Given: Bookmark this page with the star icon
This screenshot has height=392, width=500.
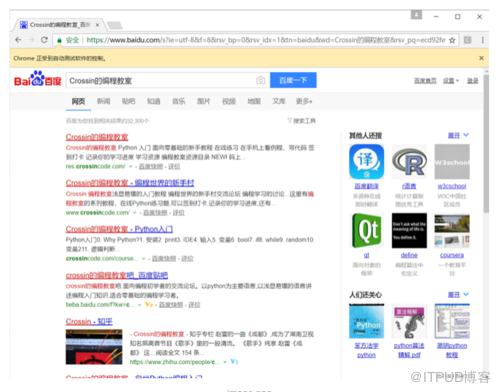Looking at the screenshot, I should point(452,40).
